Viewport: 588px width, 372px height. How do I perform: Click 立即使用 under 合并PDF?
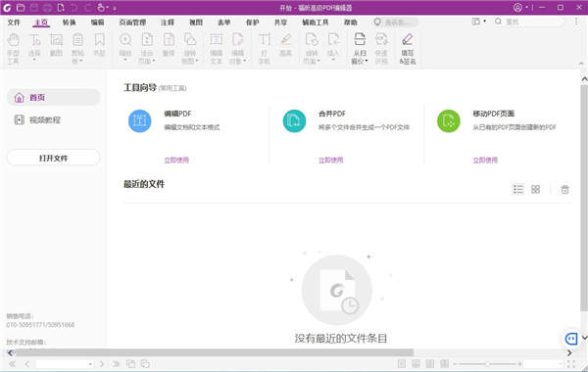coord(331,161)
